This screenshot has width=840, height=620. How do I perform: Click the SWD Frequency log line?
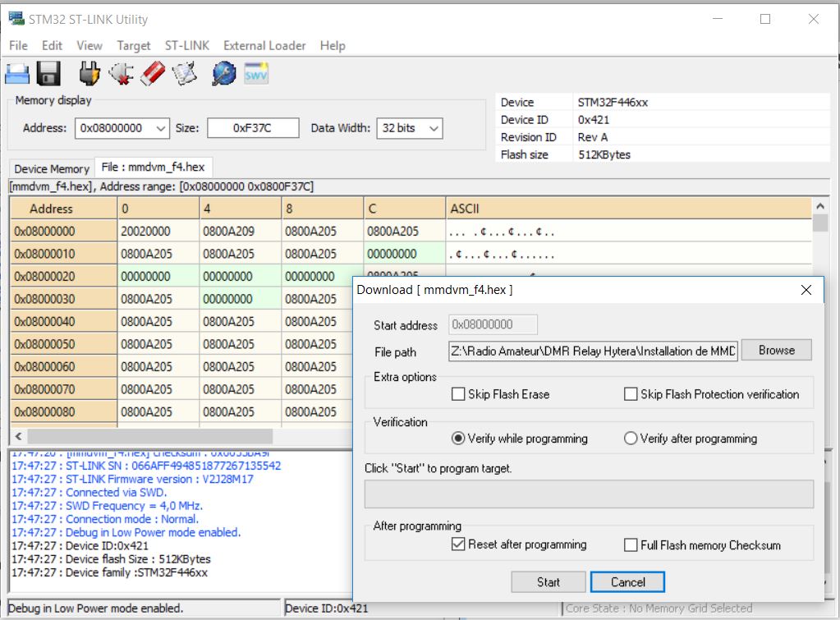point(107,506)
